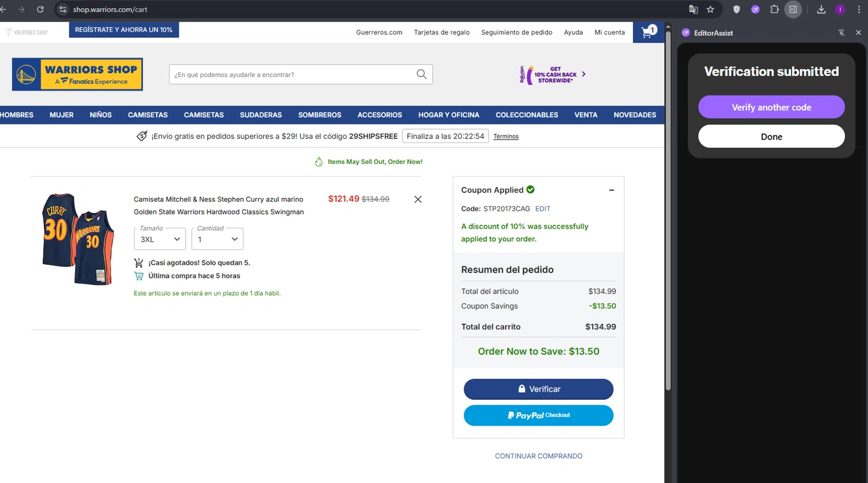Screen dimensions: 868x483
Task: Open the SUDADERAS menu
Action: tap(261, 115)
